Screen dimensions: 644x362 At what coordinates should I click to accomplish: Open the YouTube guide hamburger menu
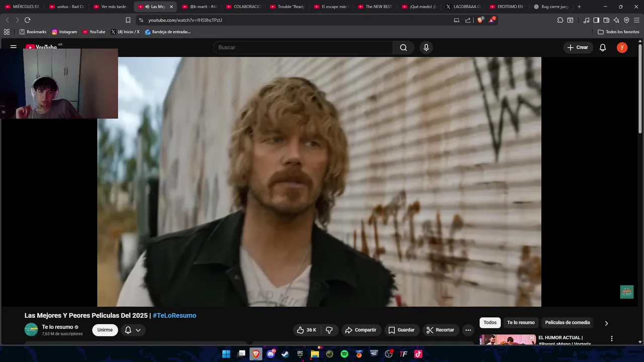pyautogui.click(x=14, y=47)
